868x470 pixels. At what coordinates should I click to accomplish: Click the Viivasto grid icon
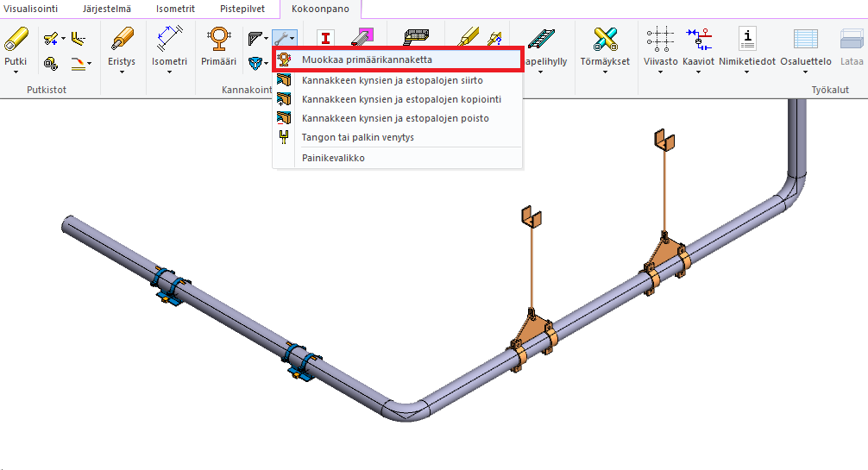click(660, 40)
